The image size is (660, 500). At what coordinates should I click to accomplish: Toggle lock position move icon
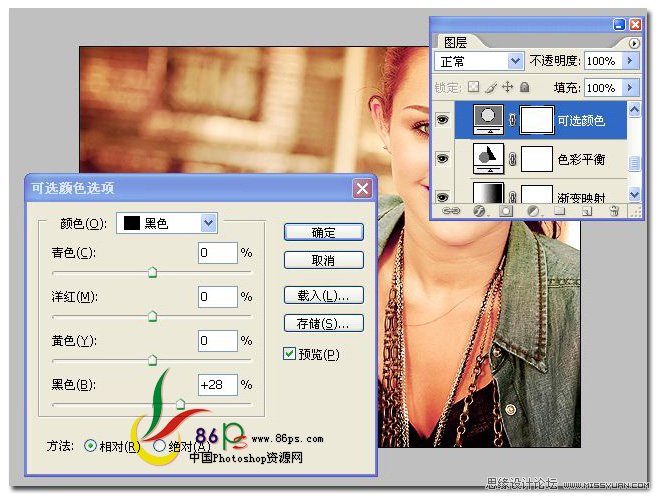pos(508,87)
